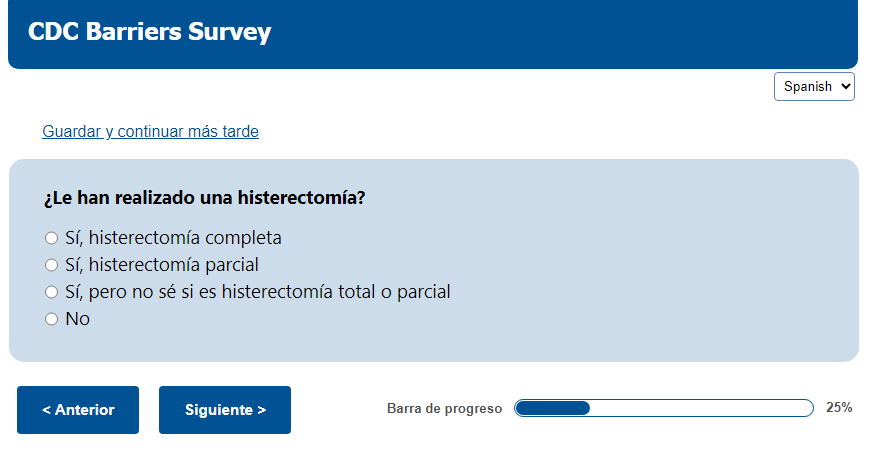881x459 pixels.
Task: Click the 'Sí, histerectomía parcial' label text
Action: pos(162,265)
